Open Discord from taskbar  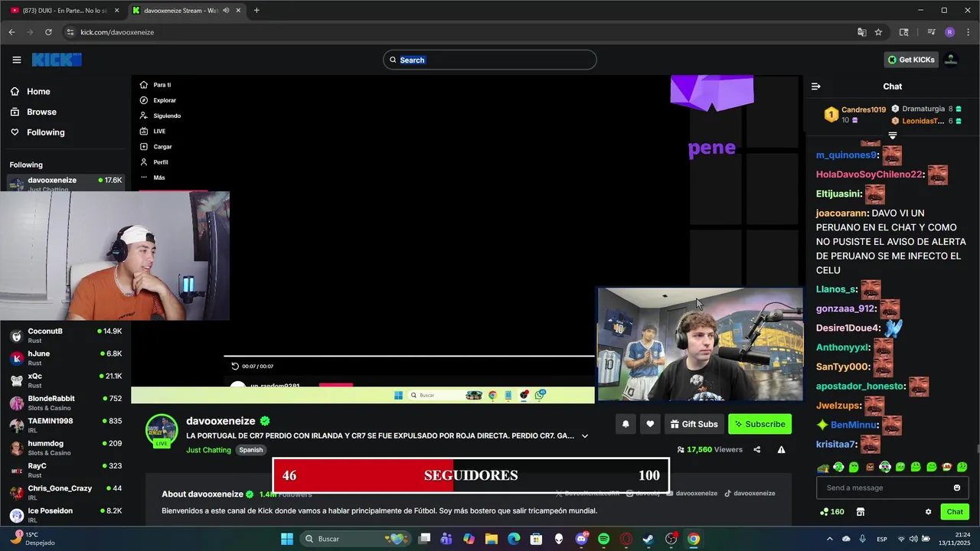pyautogui.click(x=581, y=539)
